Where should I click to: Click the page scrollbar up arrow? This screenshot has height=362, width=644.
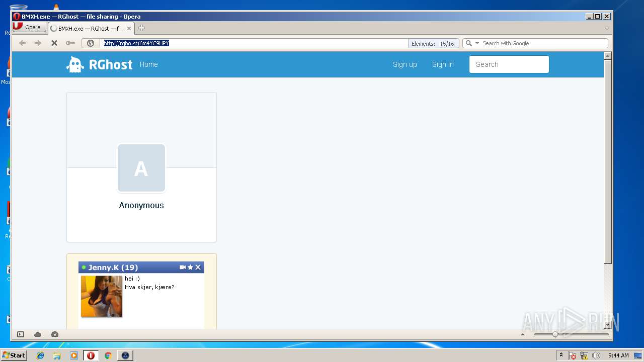click(608, 56)
